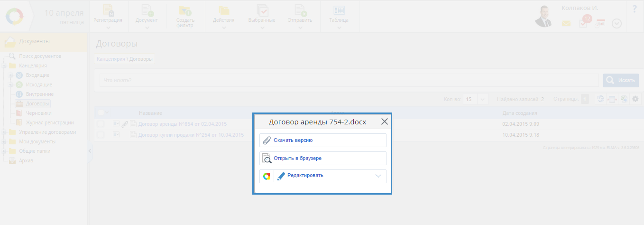Open the Выбранные toolbar menu
This screenshot has width=644, height=225.
coord(262,17)
